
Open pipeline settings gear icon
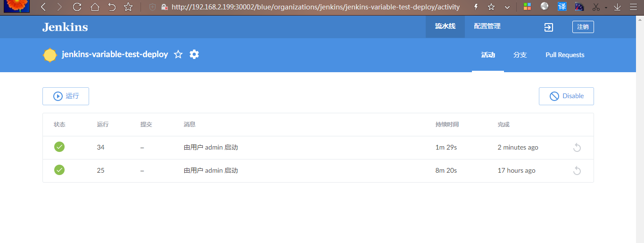coord(194,54)
